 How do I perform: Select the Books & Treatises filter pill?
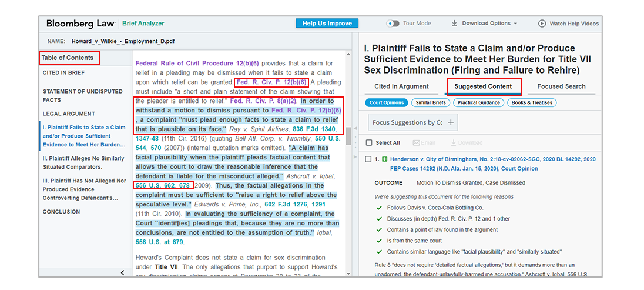tap(532, 102)
